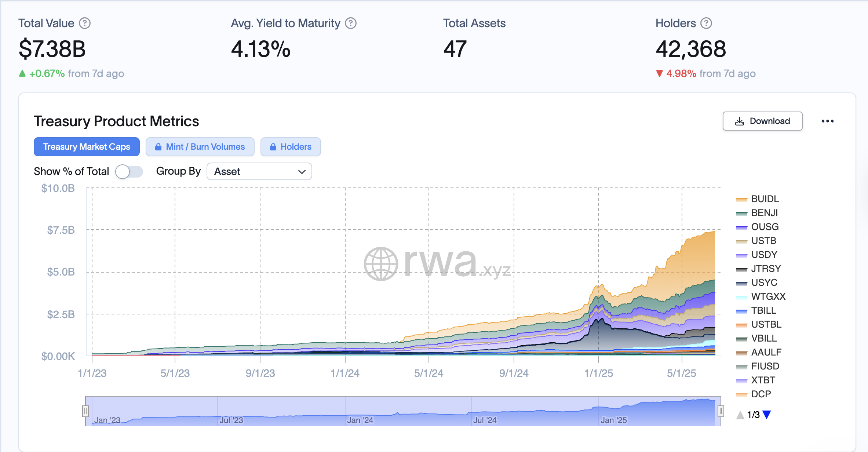Click the blue down triangle for legend paging
Viewport: 868px width, 452px height.
(766, 415)
